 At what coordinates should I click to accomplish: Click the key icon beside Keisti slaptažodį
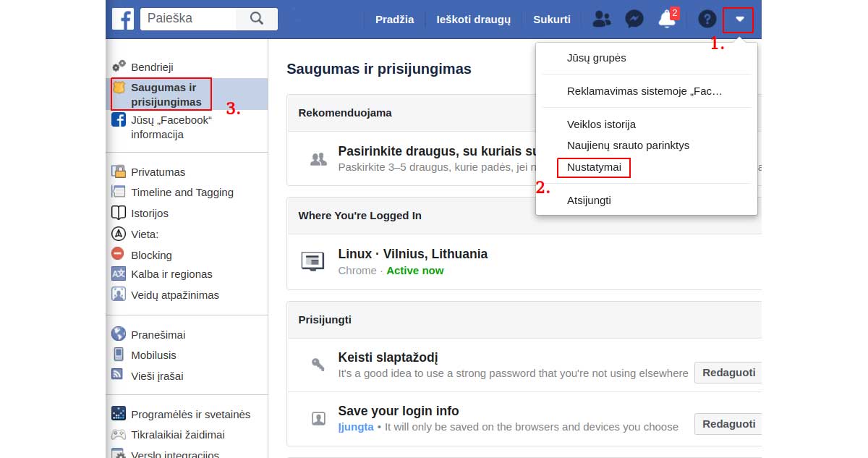pos(318,365)
